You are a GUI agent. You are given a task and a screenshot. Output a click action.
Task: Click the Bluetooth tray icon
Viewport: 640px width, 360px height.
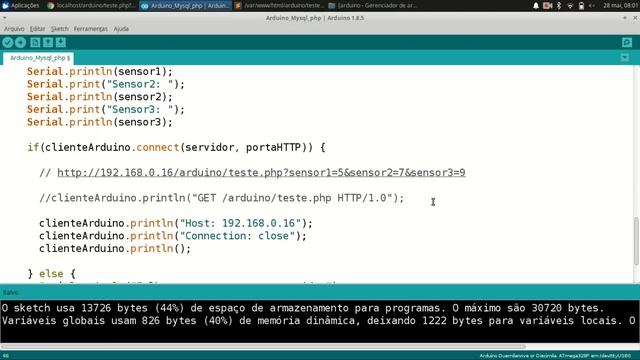pyautogui.click(x=559, y=6)
